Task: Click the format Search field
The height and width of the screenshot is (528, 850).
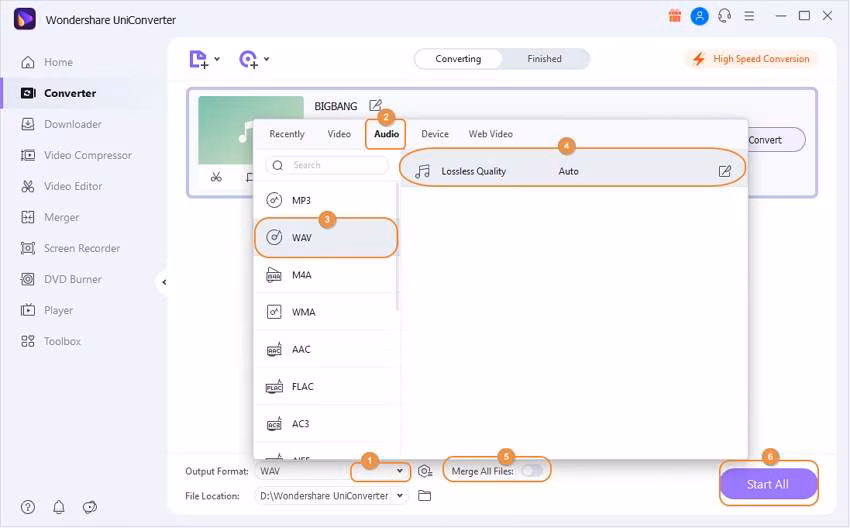Action: pos(326,165)
